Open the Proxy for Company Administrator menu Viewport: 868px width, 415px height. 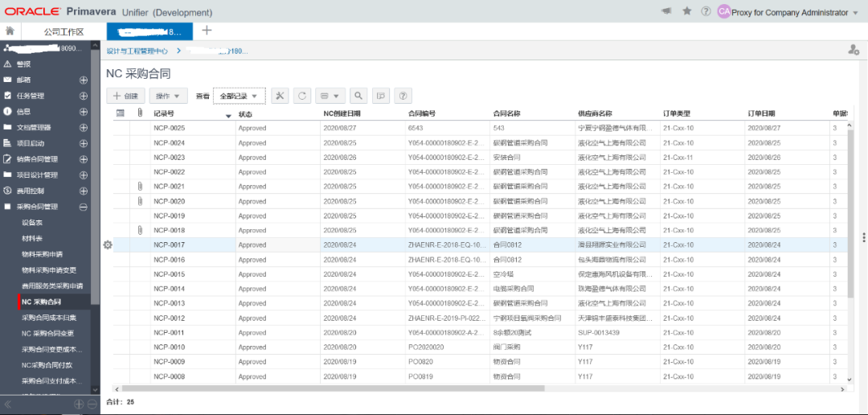click(794, 12)
